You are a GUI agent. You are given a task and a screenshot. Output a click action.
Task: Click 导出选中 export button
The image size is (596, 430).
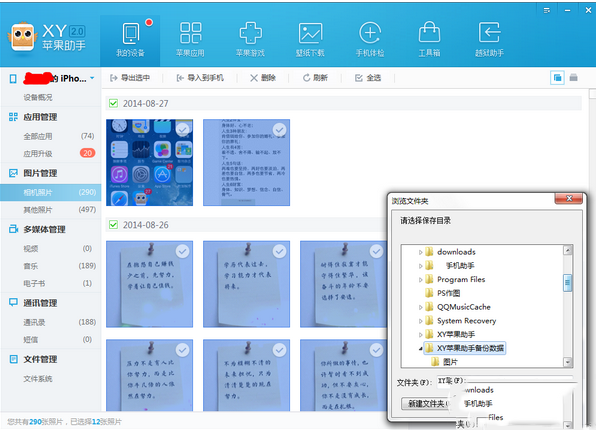pyautogui.click(x=130, y=78)
